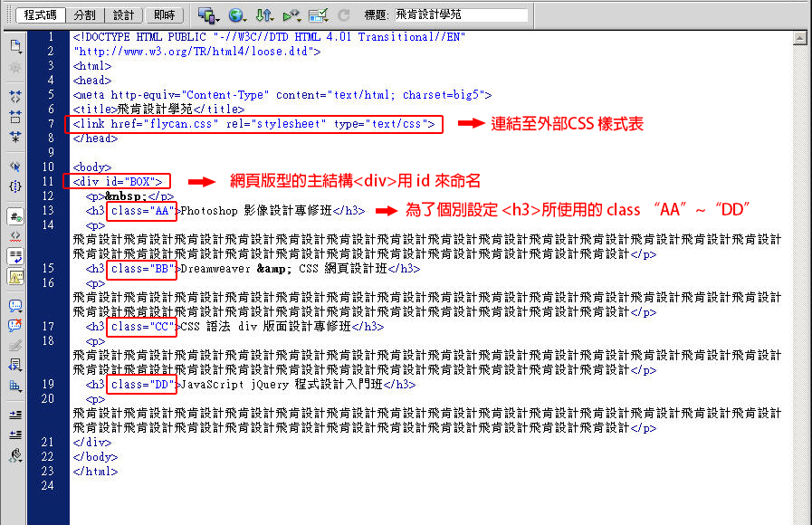Toggle syntax error alerts info bar icon
Viewport: 812px width, 525px height.
click(x=15, y=277)
